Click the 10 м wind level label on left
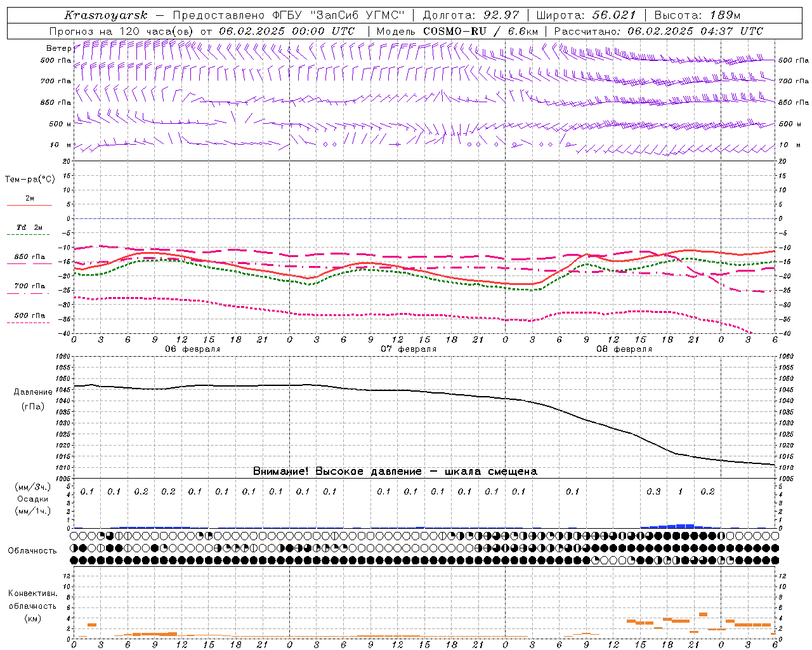This screenshot has height=650, width=812. pyautogui.click(x=61, y=145)
